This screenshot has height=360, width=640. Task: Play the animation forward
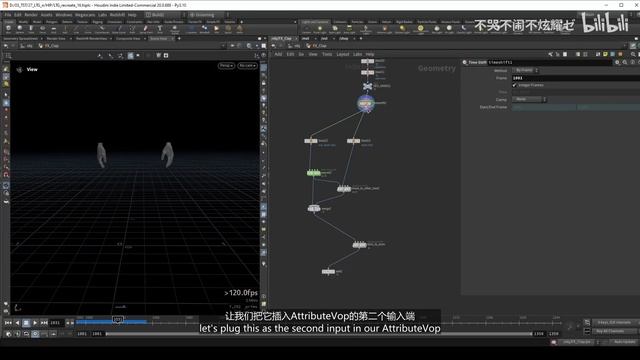[35, 323]
